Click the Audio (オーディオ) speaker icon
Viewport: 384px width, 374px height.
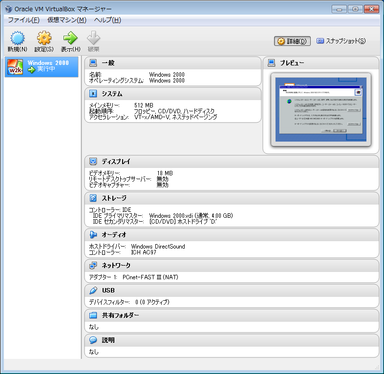[x=93, y=235]
